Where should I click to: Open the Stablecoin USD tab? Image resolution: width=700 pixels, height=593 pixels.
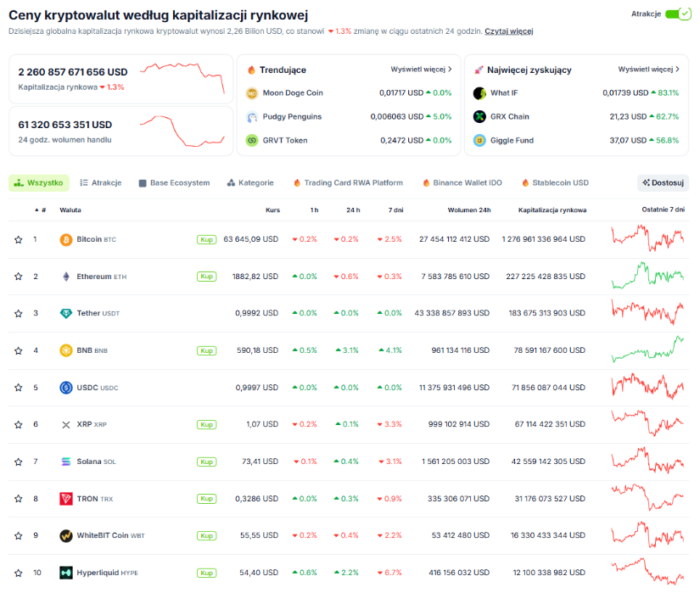point(555,183)
